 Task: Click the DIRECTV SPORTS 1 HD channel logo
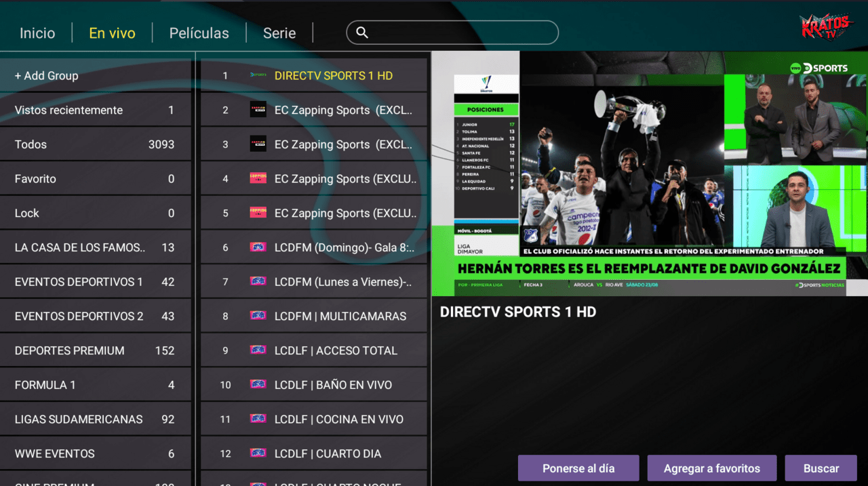click(x=258, y=75)
